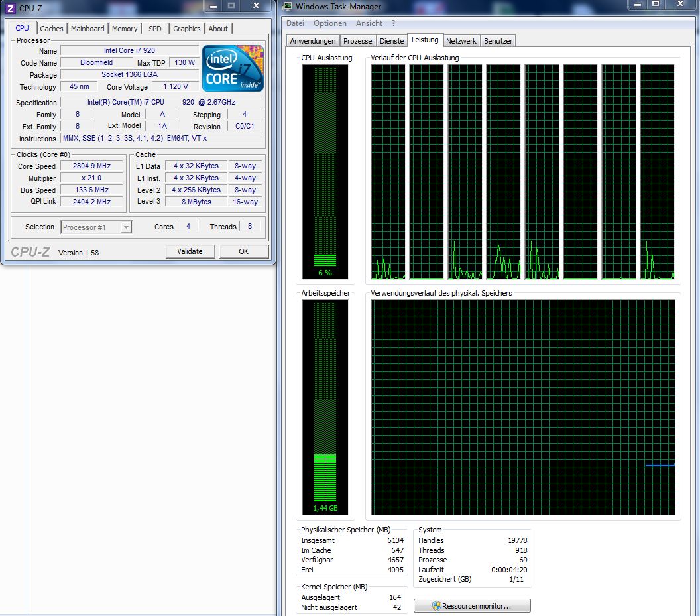Image resolution: width=700 pixels, height=616 pixels.
Task: Click the Intel Core i7 logo
Action: (x=233, y=68)
